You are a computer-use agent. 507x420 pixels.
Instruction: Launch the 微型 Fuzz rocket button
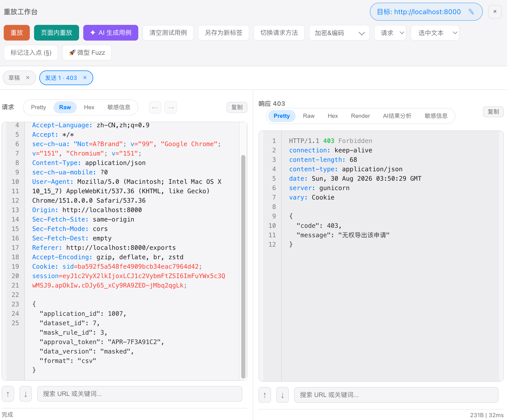[x=87, y=53]
